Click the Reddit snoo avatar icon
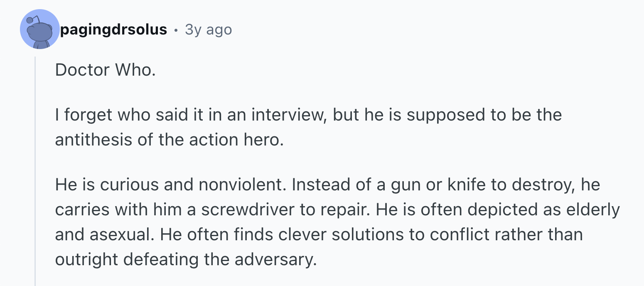This screenshot has height=286, width=644. point(39,29)
